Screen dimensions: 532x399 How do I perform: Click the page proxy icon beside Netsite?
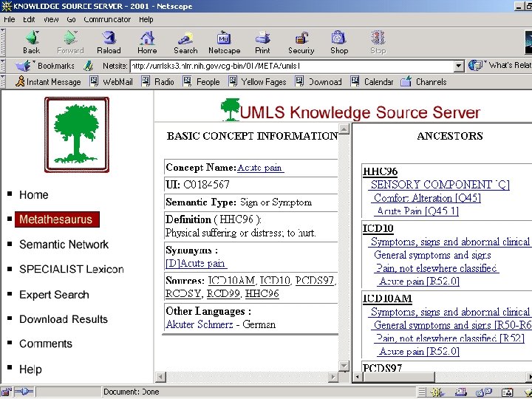(x=89, y=66)
